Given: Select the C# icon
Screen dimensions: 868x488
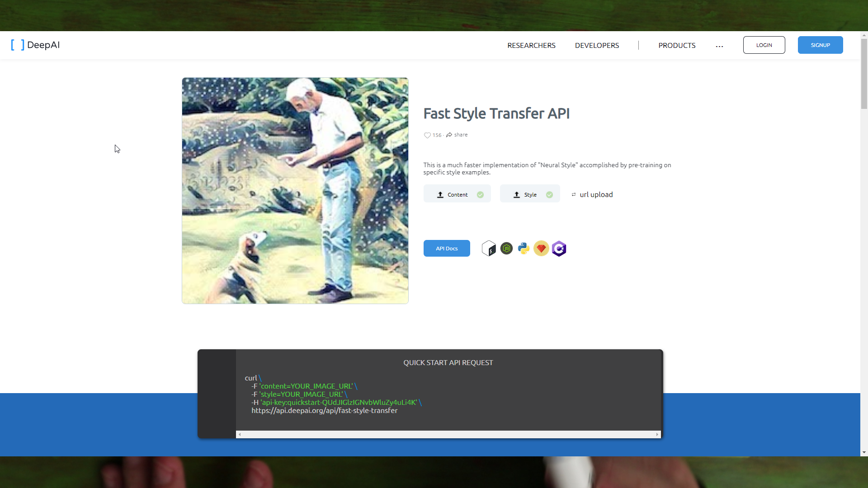Looking at the screenshot, I should coord(559,249).
